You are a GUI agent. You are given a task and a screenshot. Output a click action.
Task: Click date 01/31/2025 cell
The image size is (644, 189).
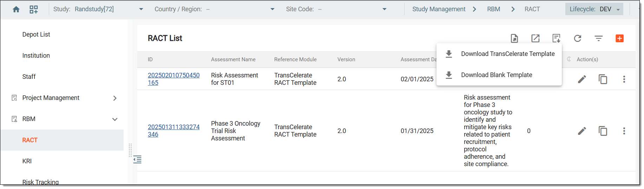coord(417,131)
